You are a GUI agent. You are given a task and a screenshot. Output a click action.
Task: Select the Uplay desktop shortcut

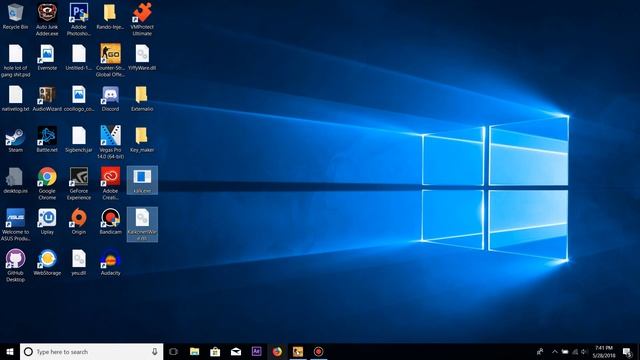pyautogui.click(x=47, y=222)
